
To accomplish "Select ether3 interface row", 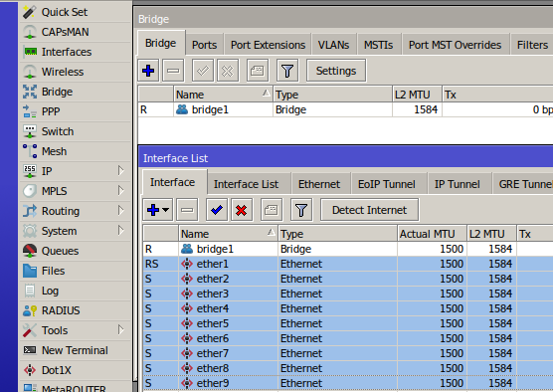I will pos(348,294).
